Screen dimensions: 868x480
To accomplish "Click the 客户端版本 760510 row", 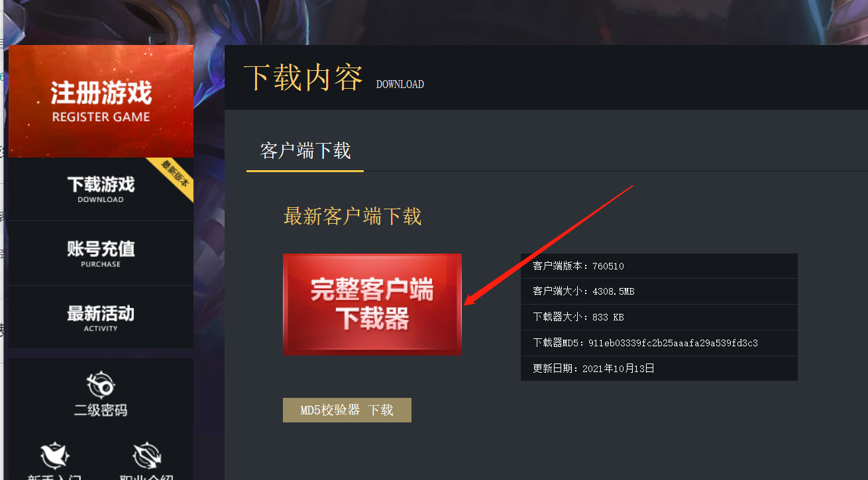I will (x=659, y=266).
